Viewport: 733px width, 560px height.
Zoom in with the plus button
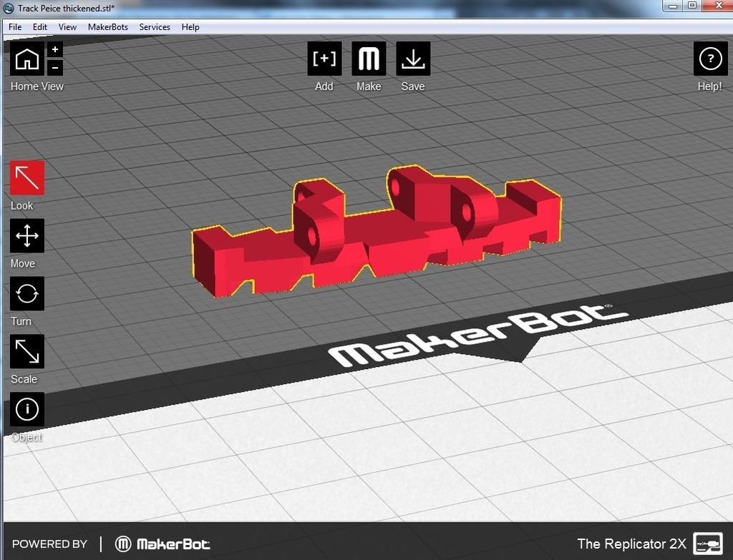tap(54, 49)
